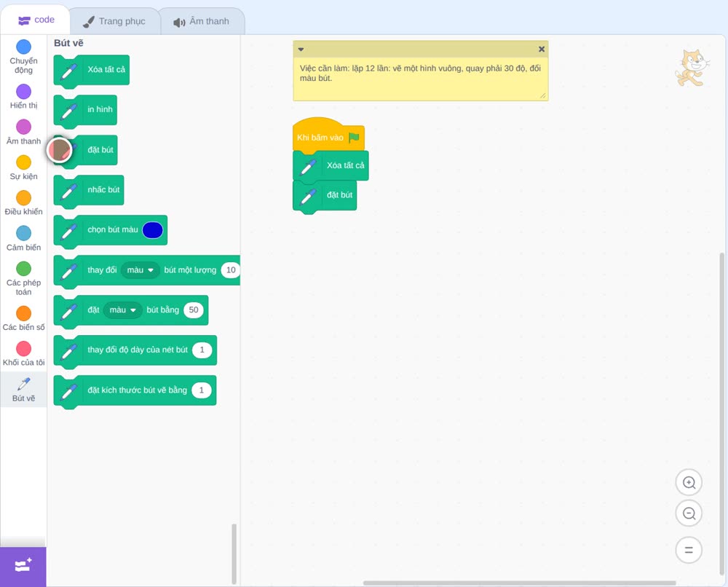728x587 pixels.
Task: Select the nhấc bút palette block
Action: click(89, 190)
